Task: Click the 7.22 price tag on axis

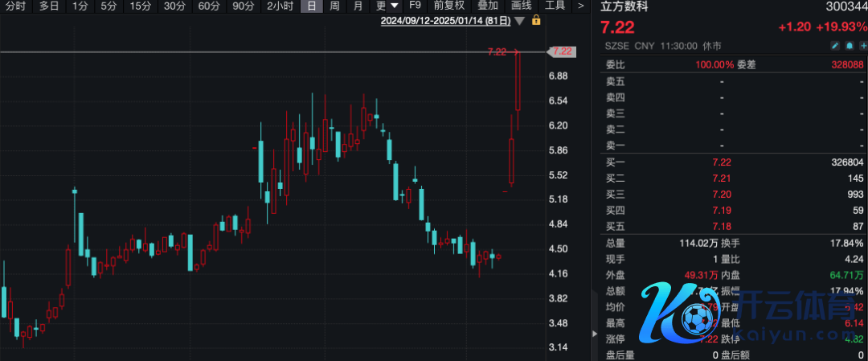Action: point(562,51)
